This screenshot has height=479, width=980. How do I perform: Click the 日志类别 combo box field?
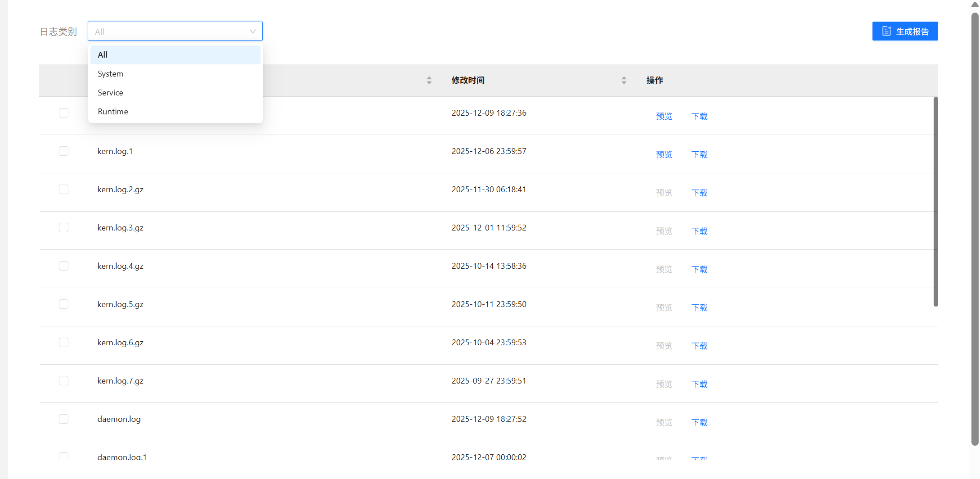171,32
